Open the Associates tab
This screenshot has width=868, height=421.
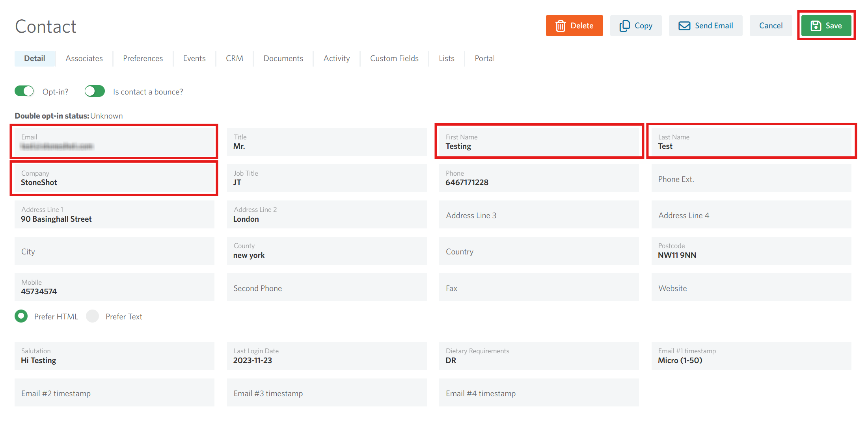click(x=84, y=58)
